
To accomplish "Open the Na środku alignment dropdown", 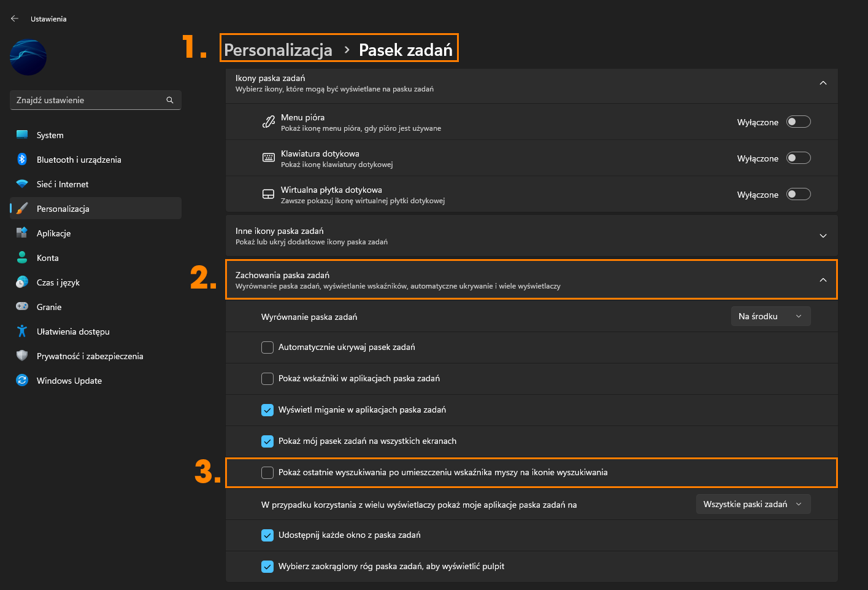I will [771, 316].
